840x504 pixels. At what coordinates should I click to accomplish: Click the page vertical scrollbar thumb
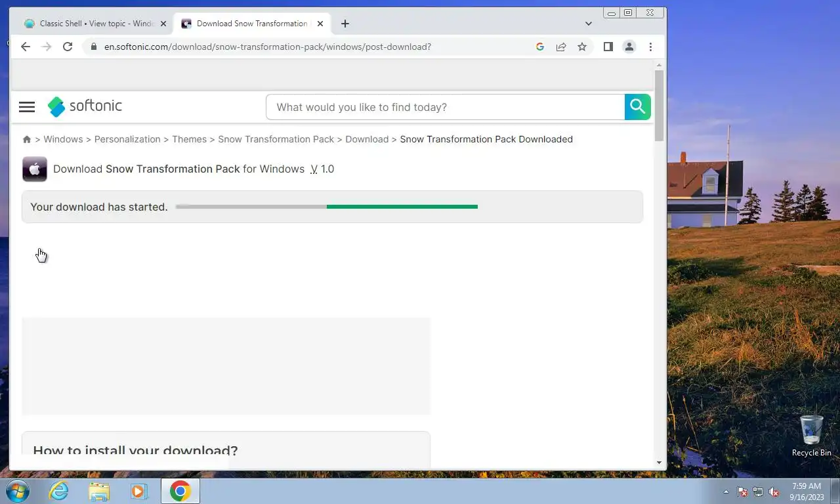click(659, 105)
